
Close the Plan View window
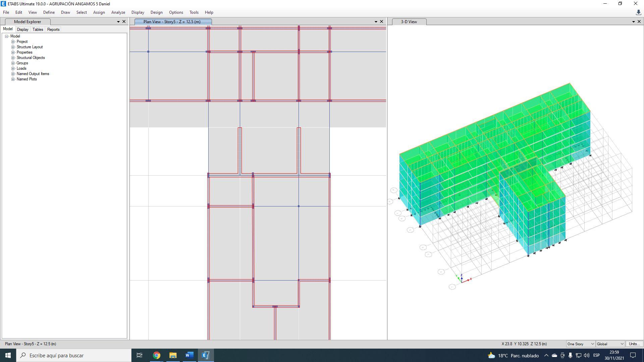tap(381, 21)
